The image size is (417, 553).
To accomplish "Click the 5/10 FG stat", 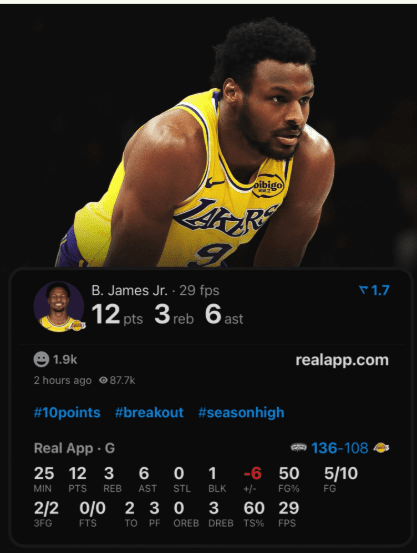I will tap(341, 473).
